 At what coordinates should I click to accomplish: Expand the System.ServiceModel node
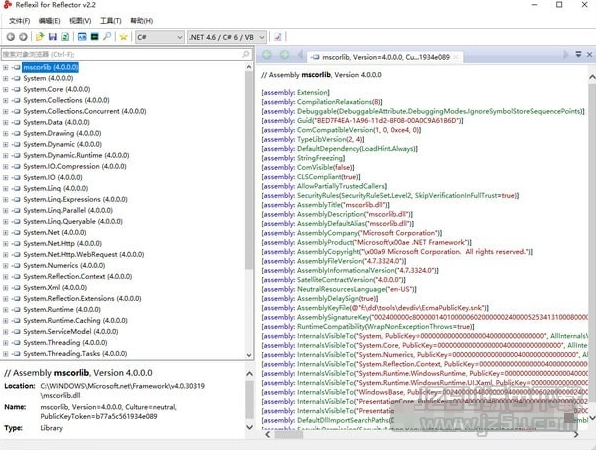click(x=5, y=332)
